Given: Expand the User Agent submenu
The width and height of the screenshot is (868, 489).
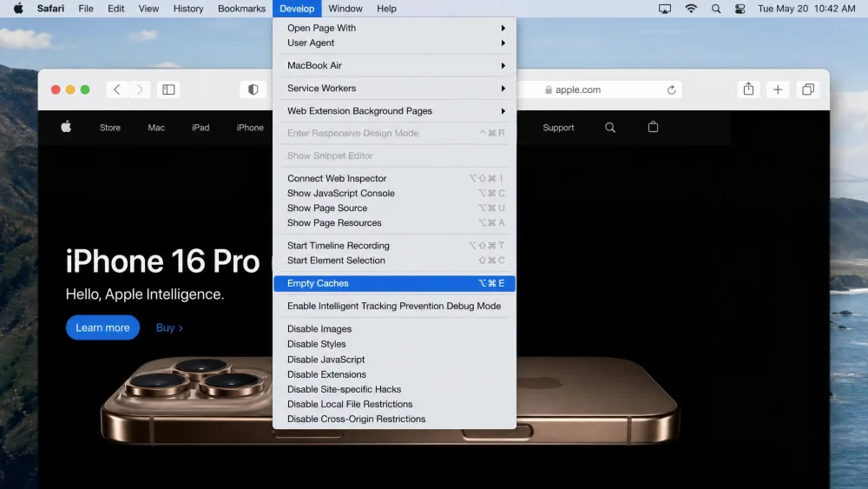Looking at the screenshot, I should (x=395, y=43).
